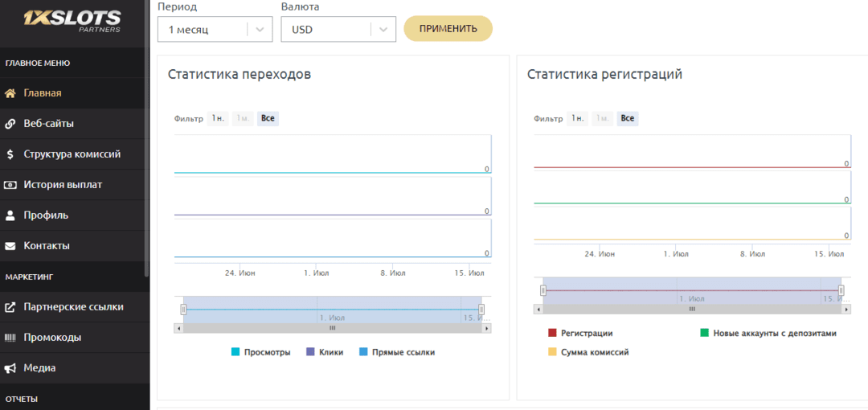Select 1м. filter in Статистика переходов
Viewport: 868px width, 410px height.
(243, 118)
